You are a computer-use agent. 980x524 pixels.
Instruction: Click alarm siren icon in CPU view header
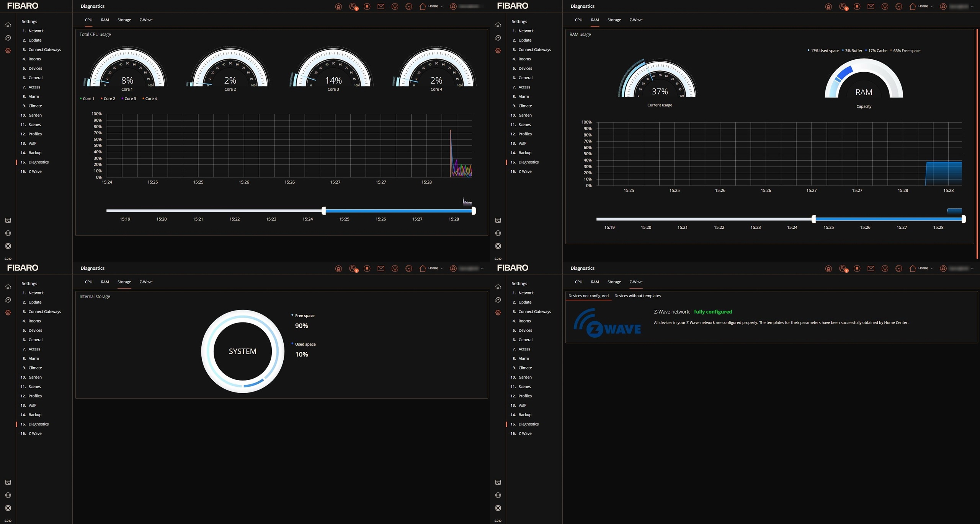pos(338,7)
